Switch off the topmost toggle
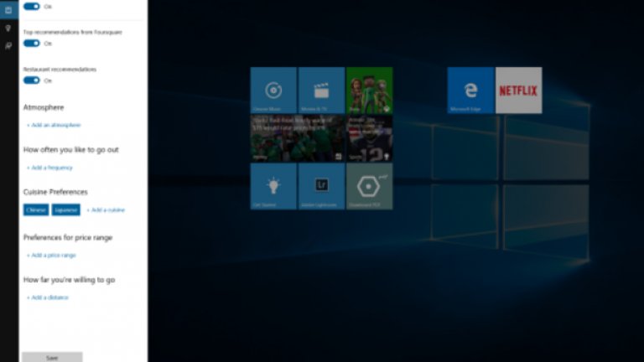The height and width of the screenshot is (362, 644). pyautogui.click(x=32, y=6)
